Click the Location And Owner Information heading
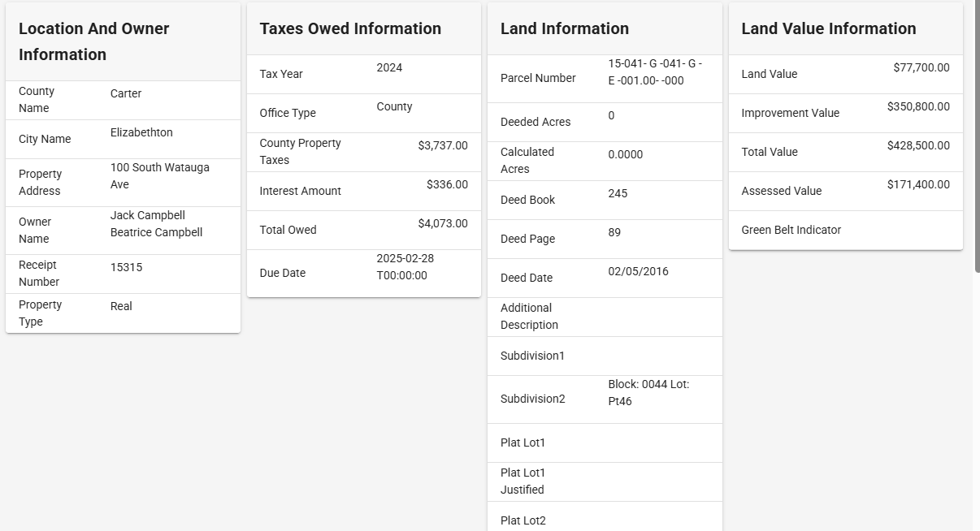Viewport: 980px width, 531px height. 93,41
